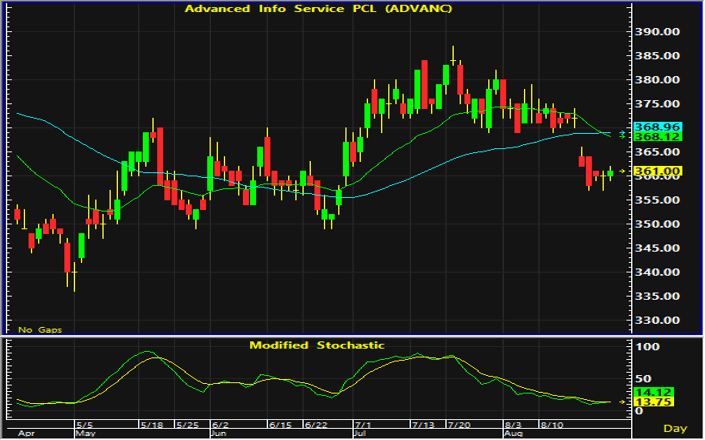Click the 6/2 date marker
The image size is (705, 440).
(220, 425)
